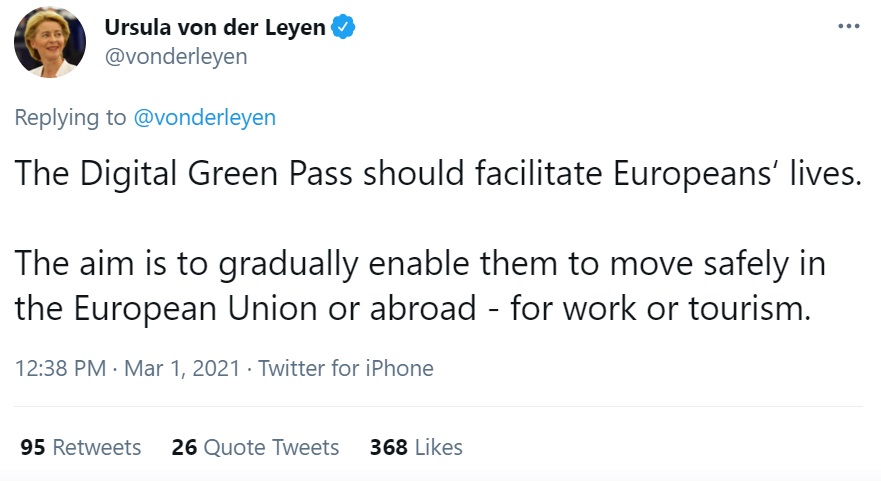This screenshot has width=881, height=481.
Task: Click the word "Likes" in the stats row
Action: 438,447
